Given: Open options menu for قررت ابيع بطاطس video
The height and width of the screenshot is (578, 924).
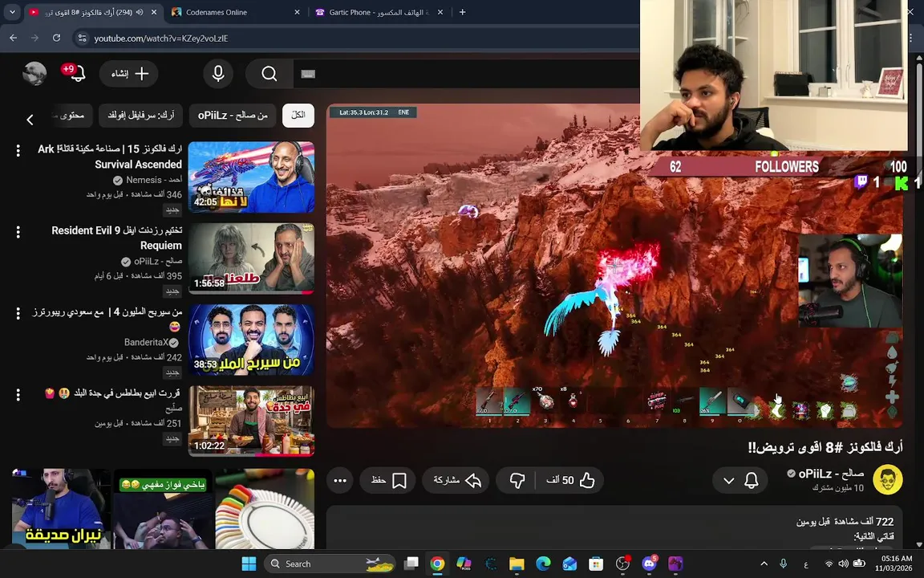Looking at the screenshot, I should click(18, 394).
